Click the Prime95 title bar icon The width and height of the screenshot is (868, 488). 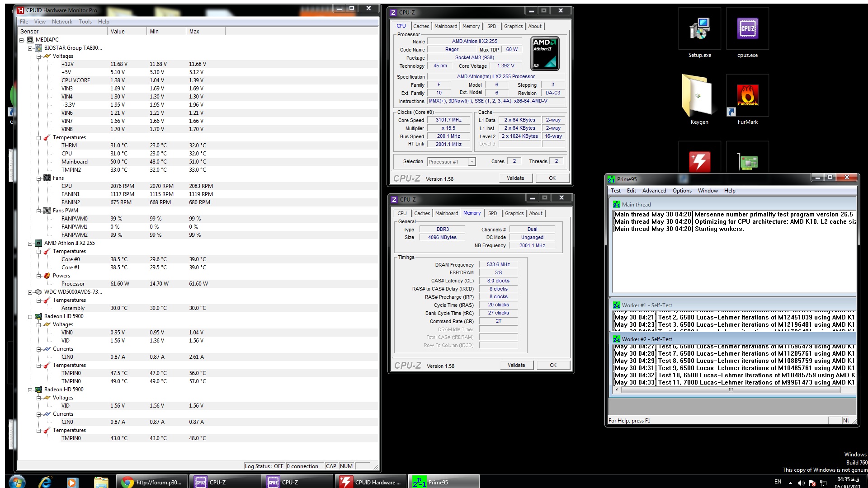[611, 179]
